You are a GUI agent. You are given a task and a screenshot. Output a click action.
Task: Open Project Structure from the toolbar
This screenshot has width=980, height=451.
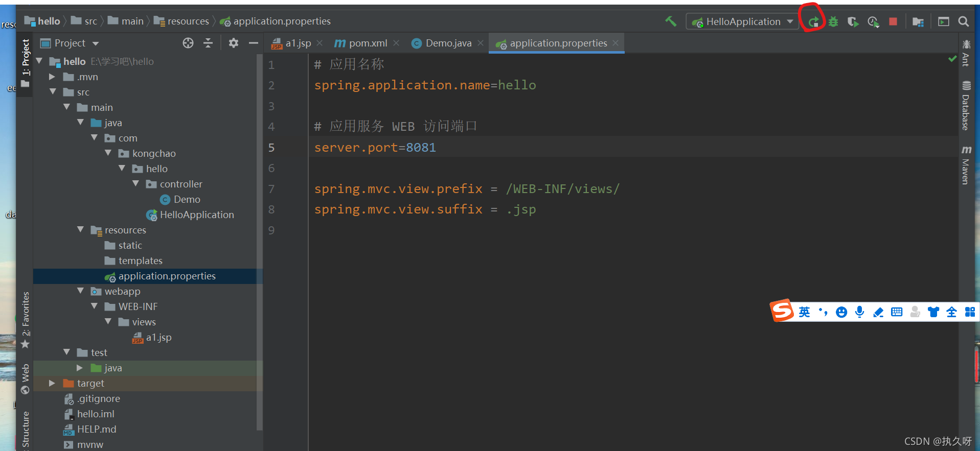pyautogui.click(x=918, y=21)
